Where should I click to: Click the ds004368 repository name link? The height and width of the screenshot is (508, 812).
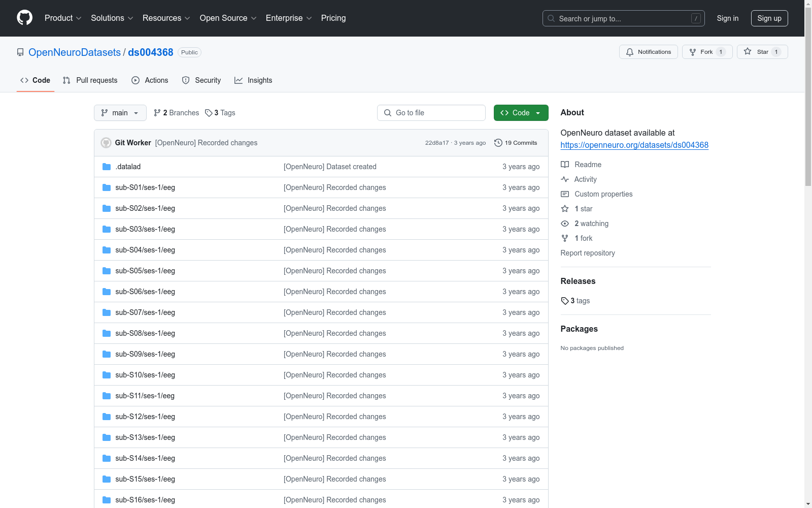[x=151, y=52]
